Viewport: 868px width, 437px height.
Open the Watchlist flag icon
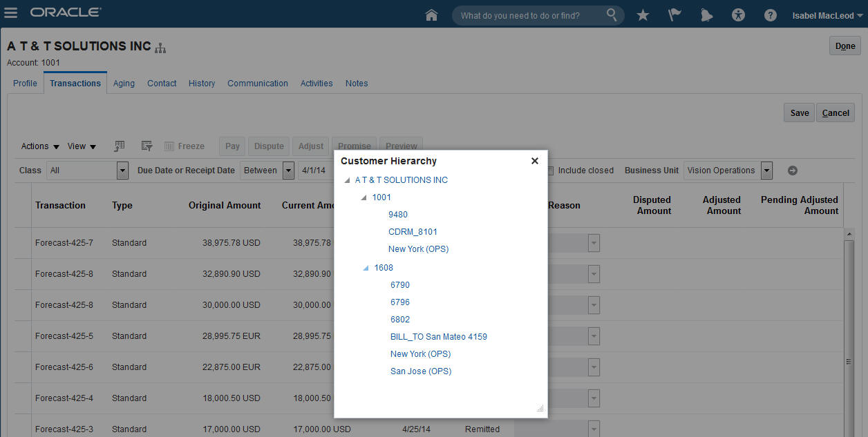674,15
